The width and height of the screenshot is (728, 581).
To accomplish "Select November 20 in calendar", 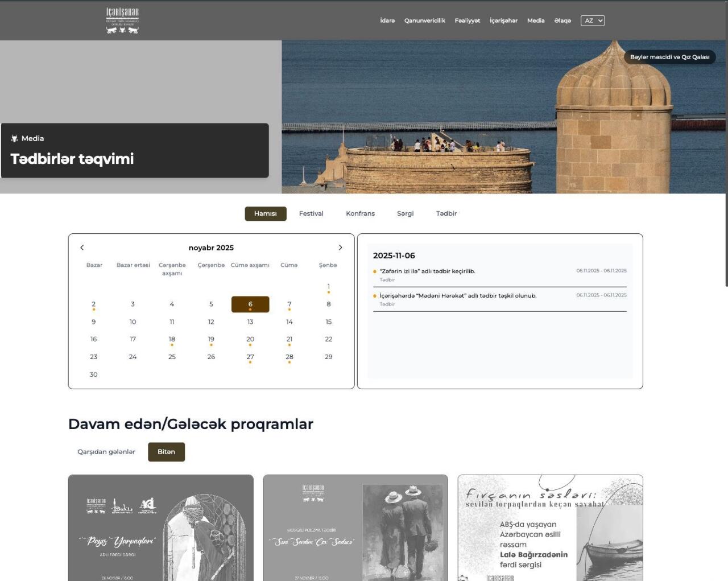I will [x=250, y=339].
